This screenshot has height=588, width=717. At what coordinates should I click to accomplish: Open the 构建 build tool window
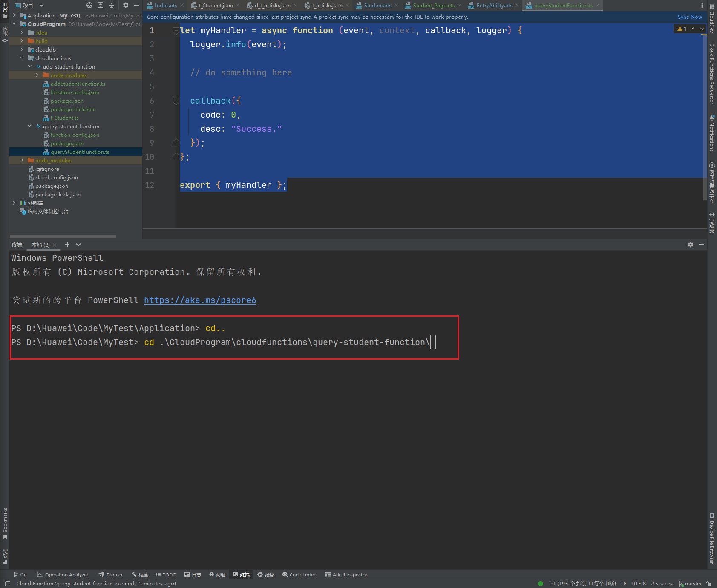tap(139, 574)
